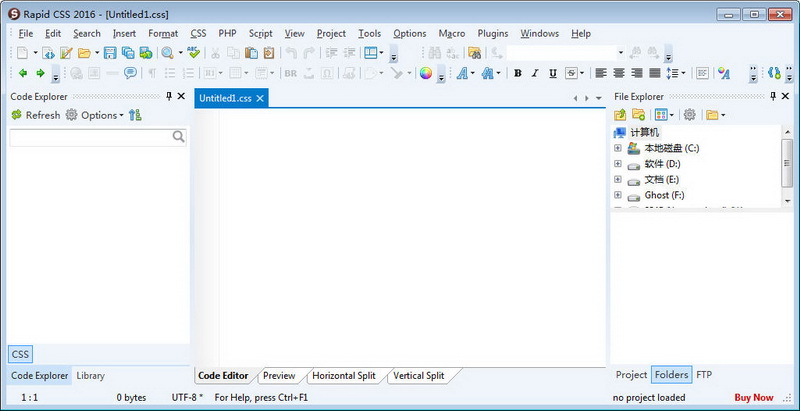Click the new folder icon in File Explorer

point(638,115)
